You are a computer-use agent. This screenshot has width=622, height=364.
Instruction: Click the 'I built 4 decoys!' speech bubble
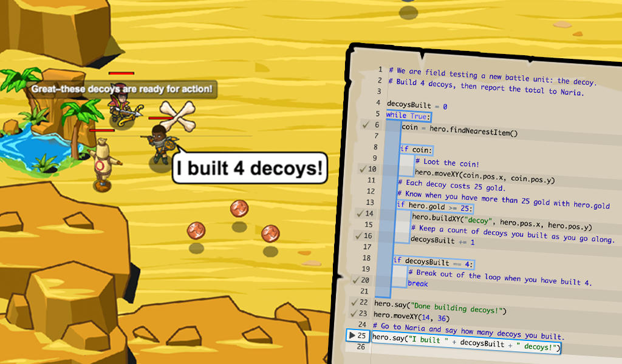[250, 168]
